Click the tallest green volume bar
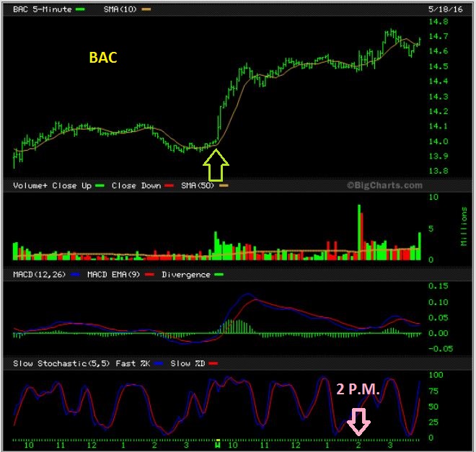 [359, 232]
